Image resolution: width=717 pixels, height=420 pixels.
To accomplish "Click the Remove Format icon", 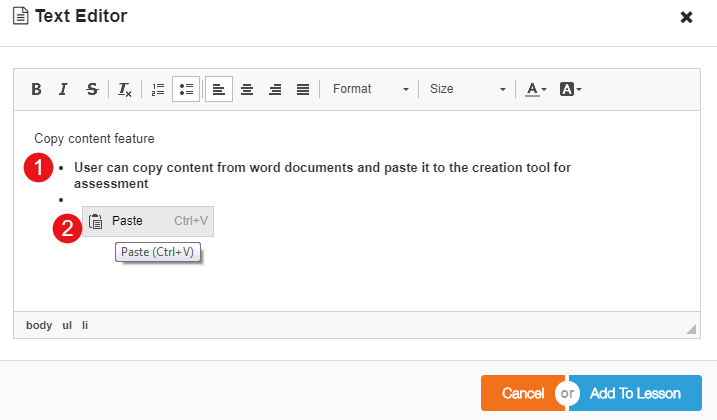I will (x=125, y=89).
